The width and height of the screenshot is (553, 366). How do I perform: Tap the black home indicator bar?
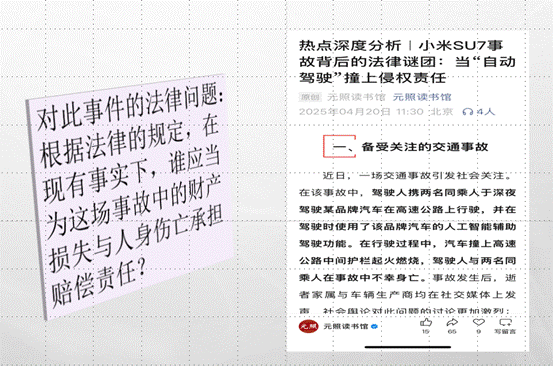[x=408, y=347]
